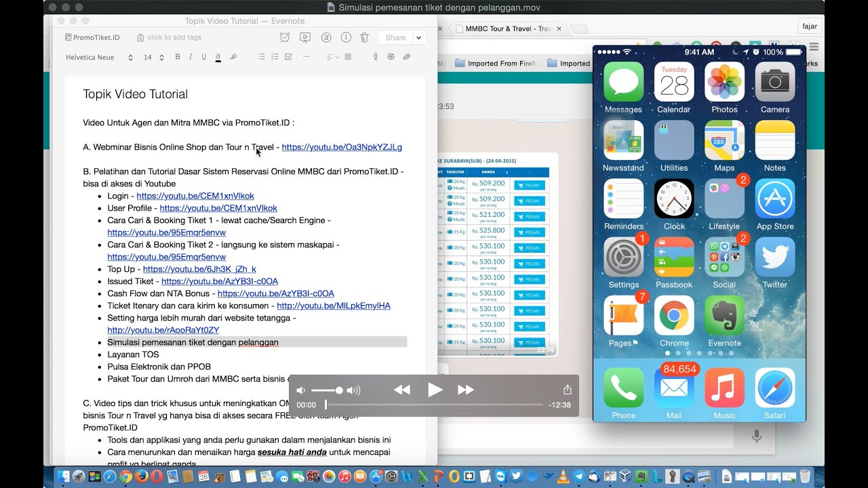Click the fajar profile button in Chrome
This screenshot has height=488, width=868.
pyautogui.click(x=810, y=26)
